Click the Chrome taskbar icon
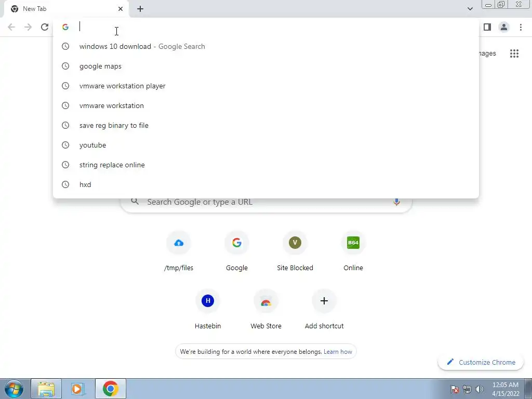The width and height of the screenshot is (532, 399). click(x=111, y=389)
